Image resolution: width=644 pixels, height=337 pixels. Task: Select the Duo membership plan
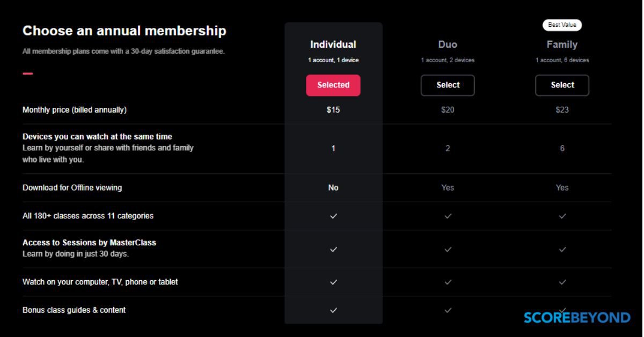pos(448,85)
